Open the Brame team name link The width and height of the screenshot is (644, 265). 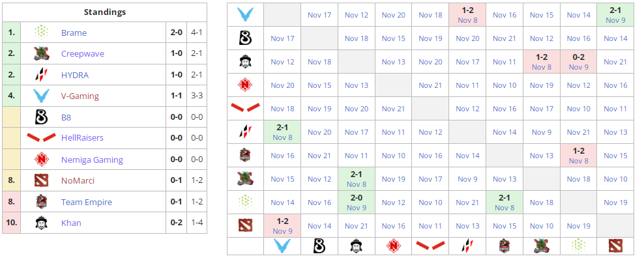[74, 33]
